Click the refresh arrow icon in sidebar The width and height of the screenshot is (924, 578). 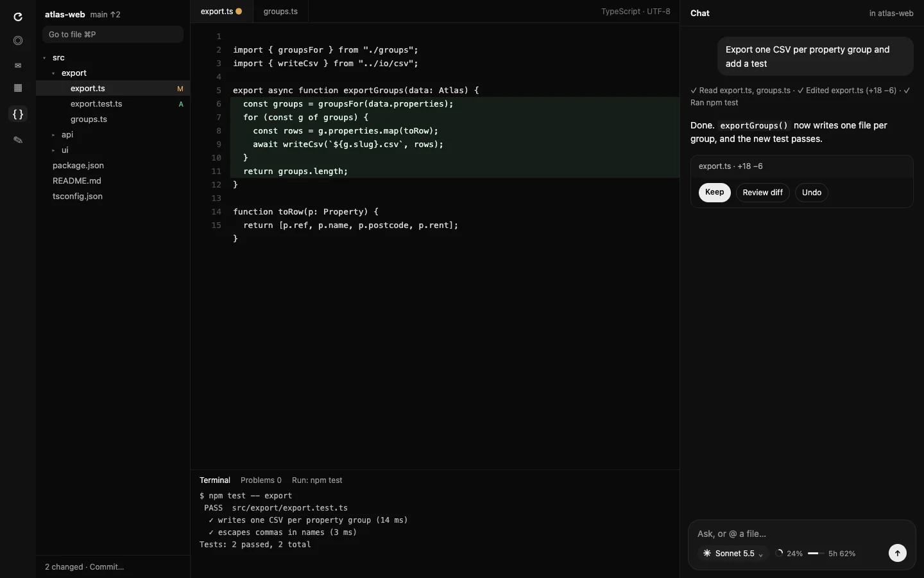click(18, 17)
